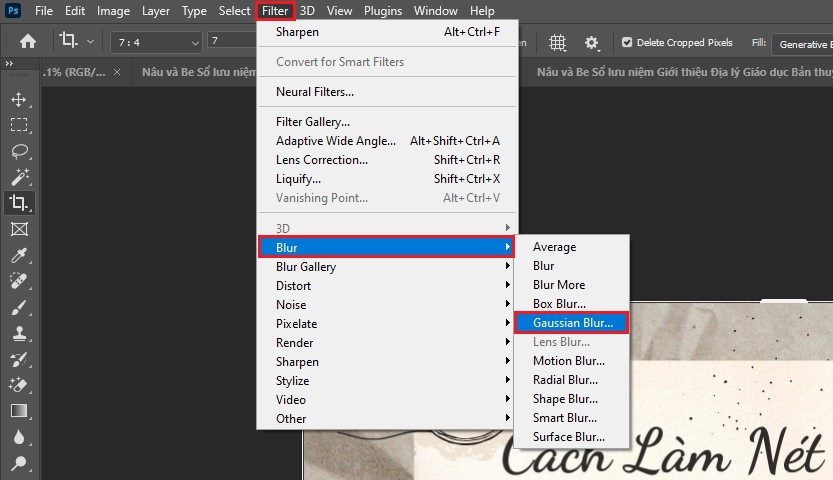Expand the toolbar double-arrow toggle
Image resolution: width=833 pixels, height=480 pixels.
tap(9, 63)
